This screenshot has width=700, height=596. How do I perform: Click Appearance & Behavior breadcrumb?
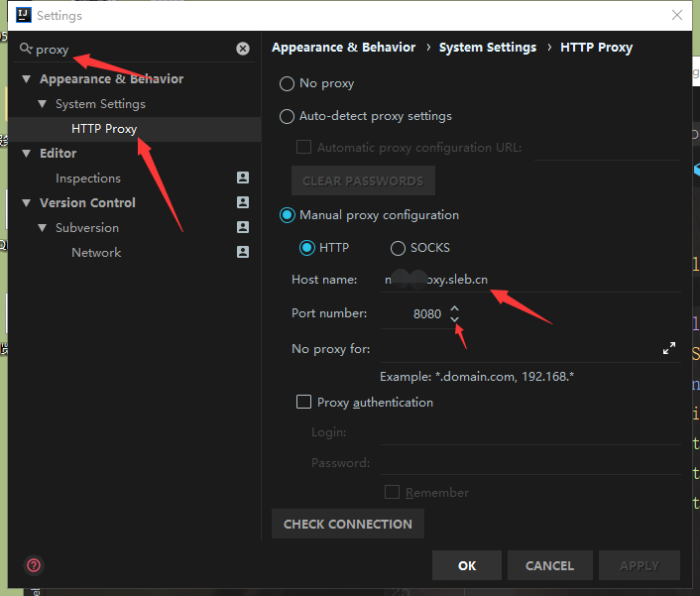[343, 48]
